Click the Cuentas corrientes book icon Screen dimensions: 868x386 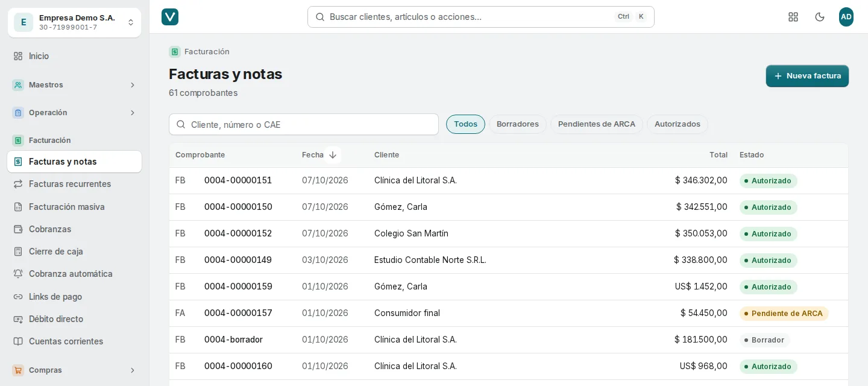tap(18, 341)
